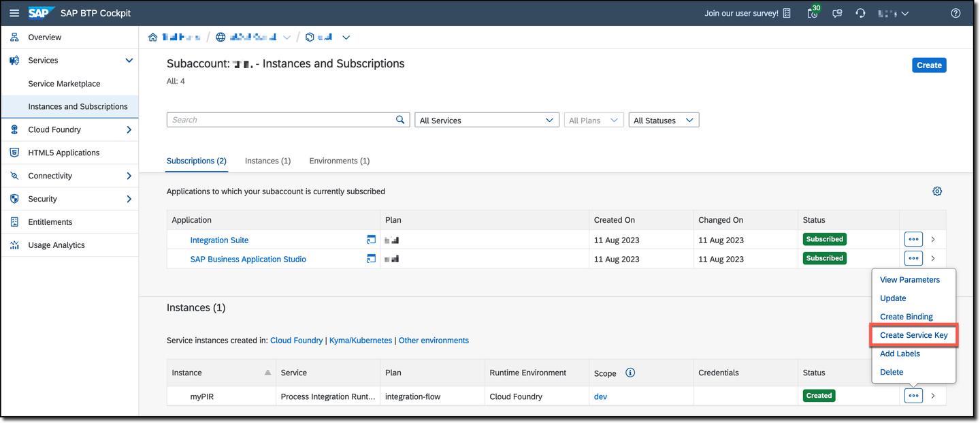Click the Cloud Foundry environment link
The height and width of the screenshot is (423, 980).
[x=297, y=340]
